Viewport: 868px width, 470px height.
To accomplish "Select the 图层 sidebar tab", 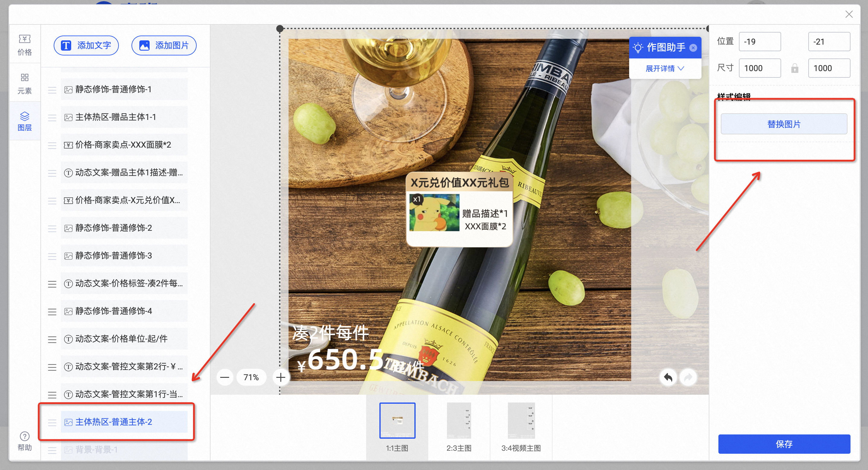I will 25,121.
